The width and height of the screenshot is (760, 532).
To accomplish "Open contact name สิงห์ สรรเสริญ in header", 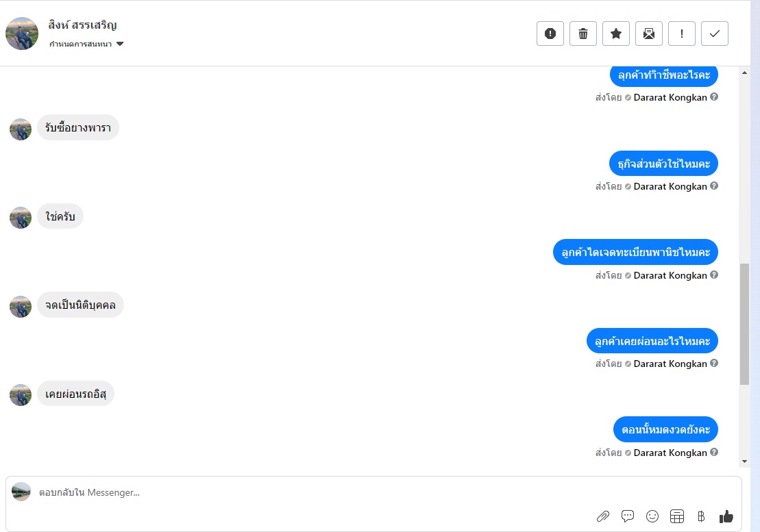I will tap(83, 25).
